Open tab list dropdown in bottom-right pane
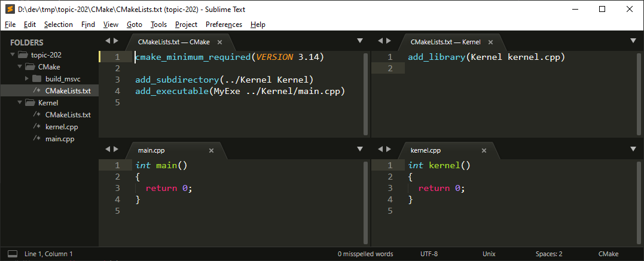644x261 pixels. 633,150
